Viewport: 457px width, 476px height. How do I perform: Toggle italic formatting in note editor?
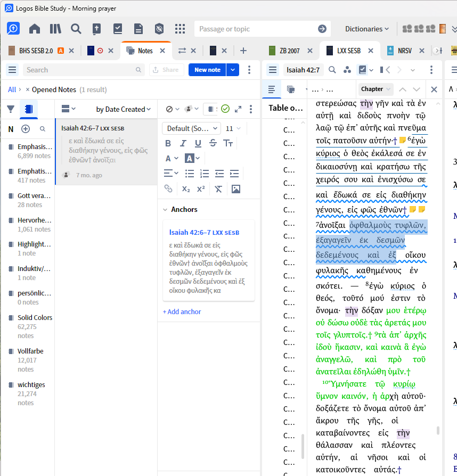point(183,143)
